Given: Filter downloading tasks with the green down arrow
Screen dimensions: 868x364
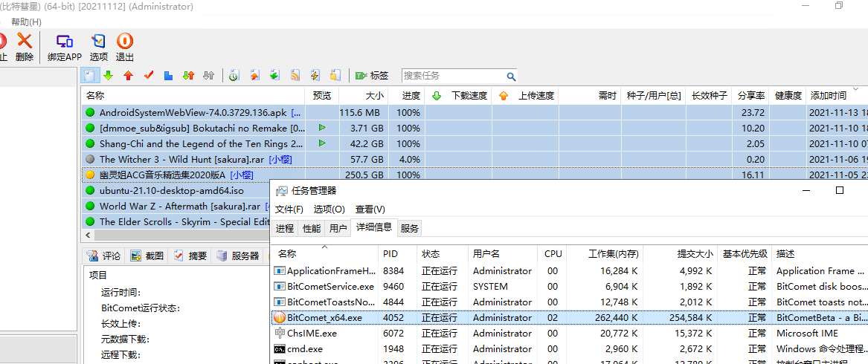Looking at the screenshot, I should (108, 75).
